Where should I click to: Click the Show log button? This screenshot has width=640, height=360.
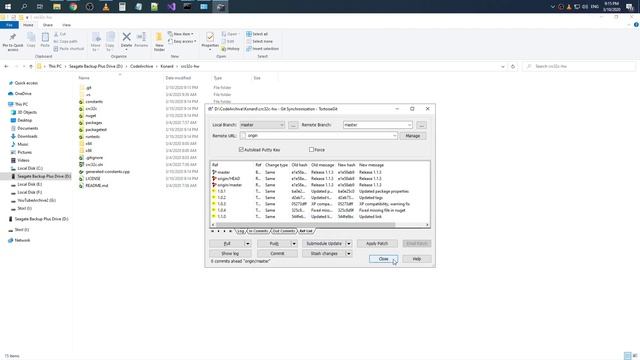pos(230,253)
